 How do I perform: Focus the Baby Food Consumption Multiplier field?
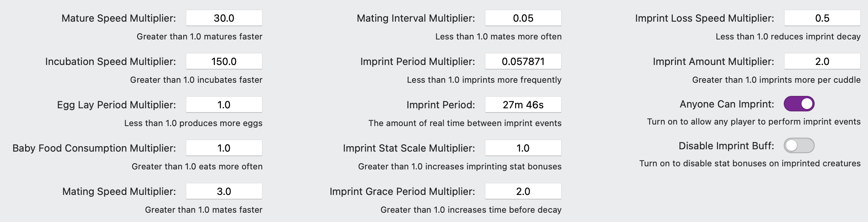224,148
